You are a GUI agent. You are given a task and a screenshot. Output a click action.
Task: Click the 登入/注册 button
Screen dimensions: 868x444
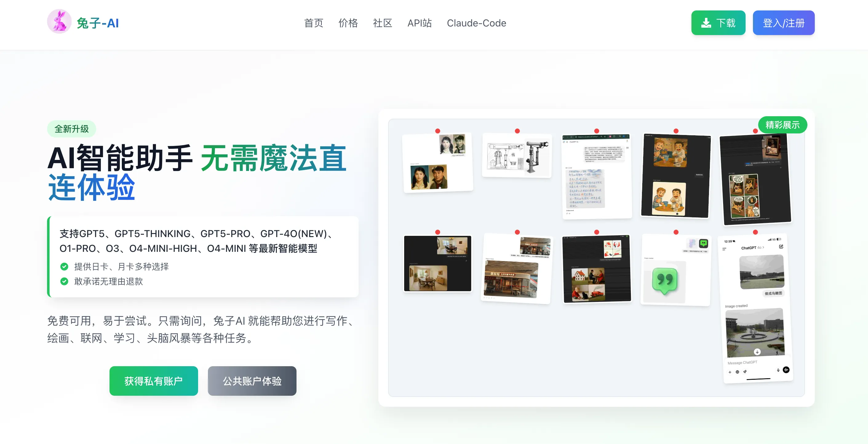783,23
